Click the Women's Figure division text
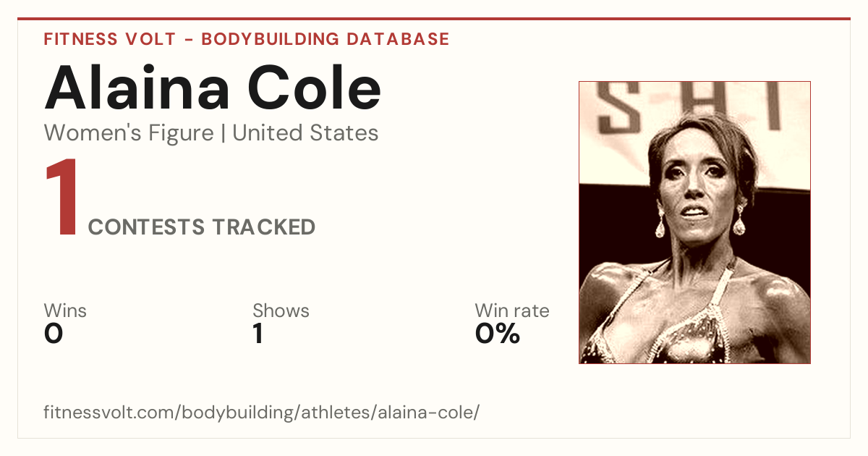868x456 pixels. click(x=129, y=133)
